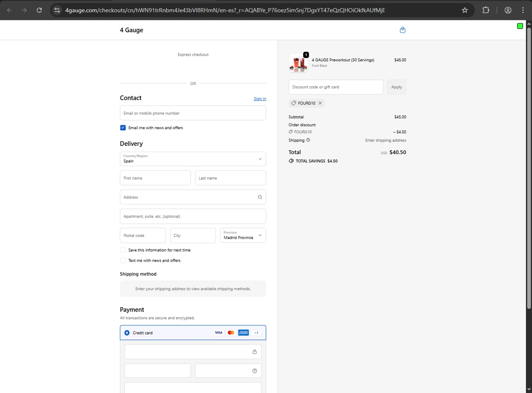Click the total savings tag icon

(x=291, y=161)
